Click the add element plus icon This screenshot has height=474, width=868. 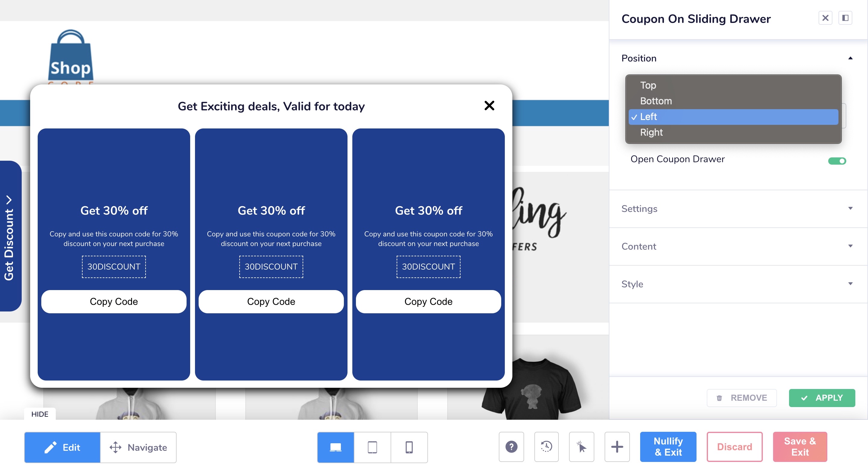coord(617,447)
